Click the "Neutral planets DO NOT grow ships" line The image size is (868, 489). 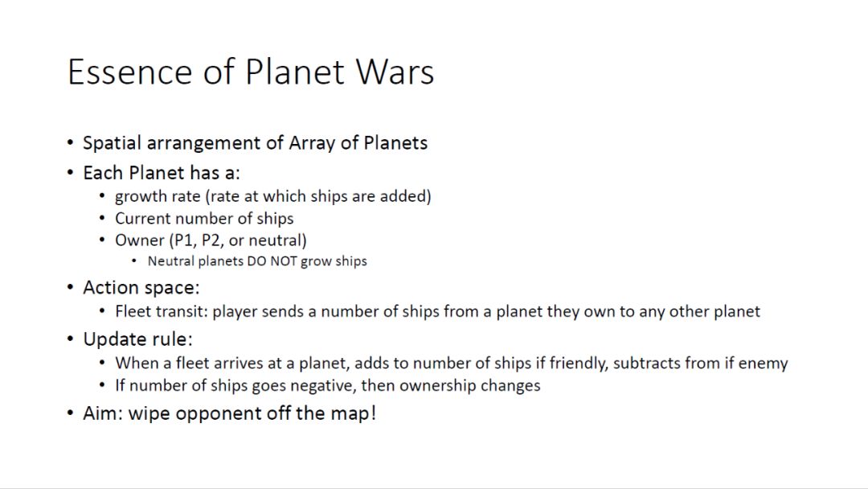click(x=257, y=261)
